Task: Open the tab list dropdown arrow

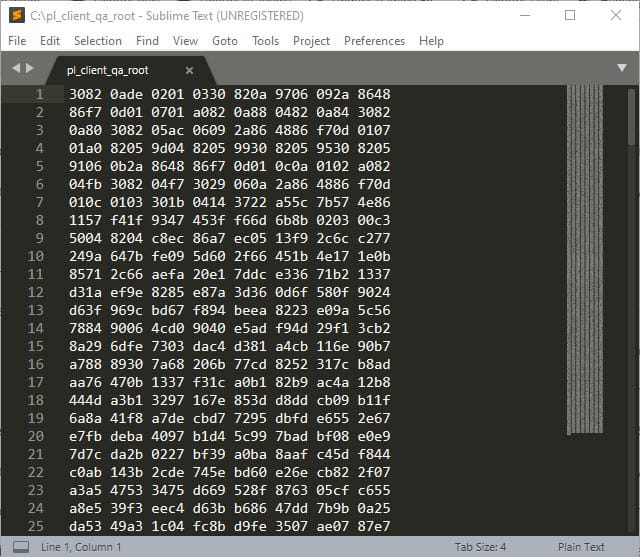Action: point(622,68)
